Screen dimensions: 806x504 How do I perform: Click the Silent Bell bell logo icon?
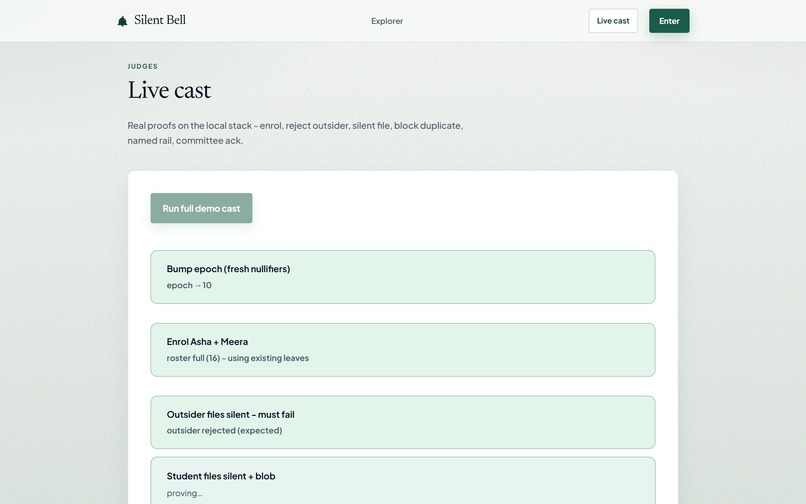122,21
